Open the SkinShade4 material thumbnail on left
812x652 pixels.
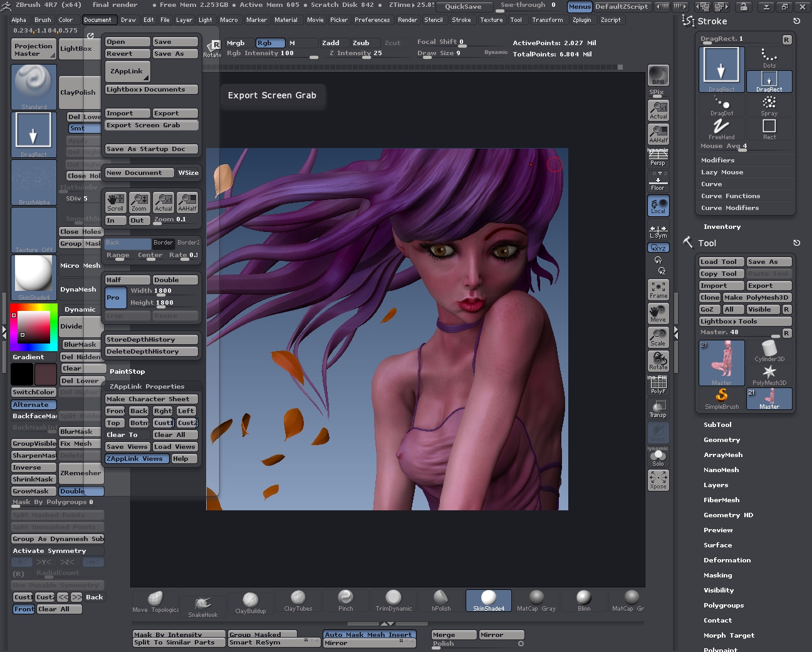pyautogui.click(x=34, y=278)
